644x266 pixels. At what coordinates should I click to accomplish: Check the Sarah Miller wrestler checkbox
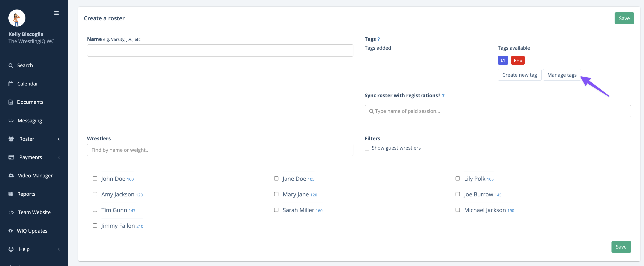276,210
